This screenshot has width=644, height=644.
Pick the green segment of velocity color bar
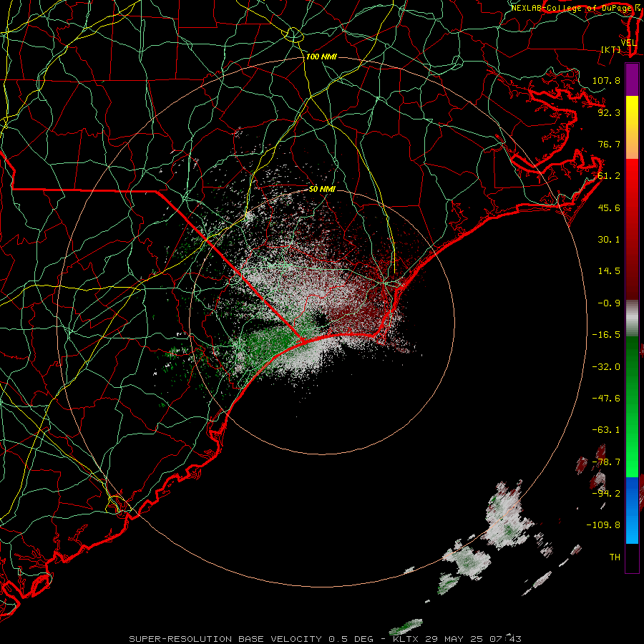632,406
